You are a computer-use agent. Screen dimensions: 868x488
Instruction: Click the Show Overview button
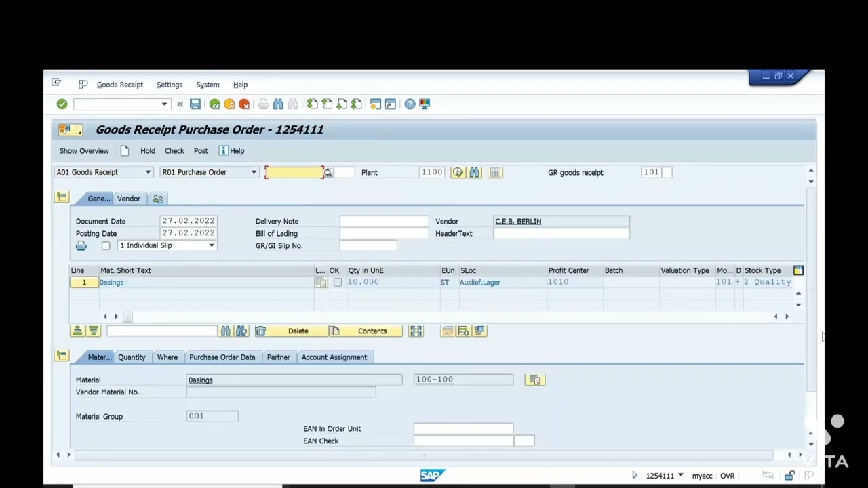click(84, 151)
